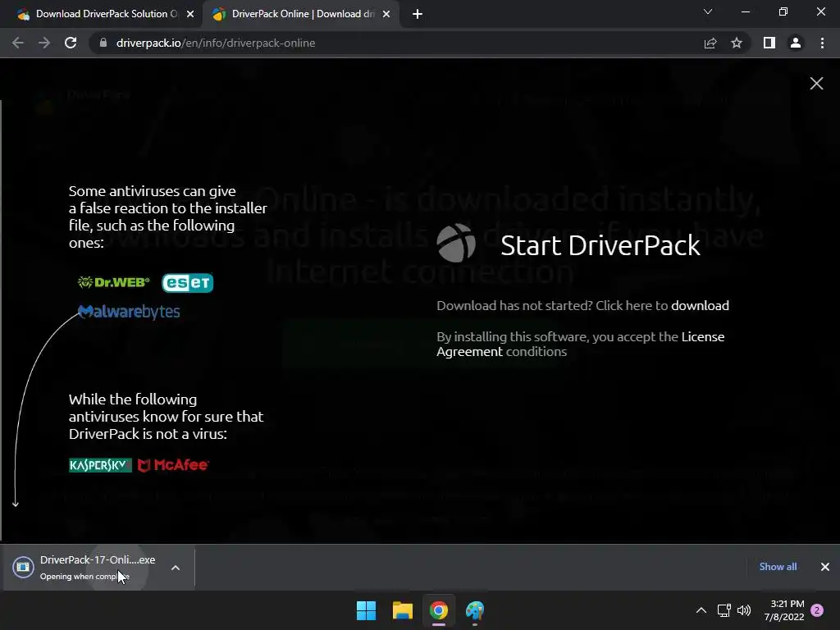Click the download link to restart download
The image size is (840, 630).
700,305
